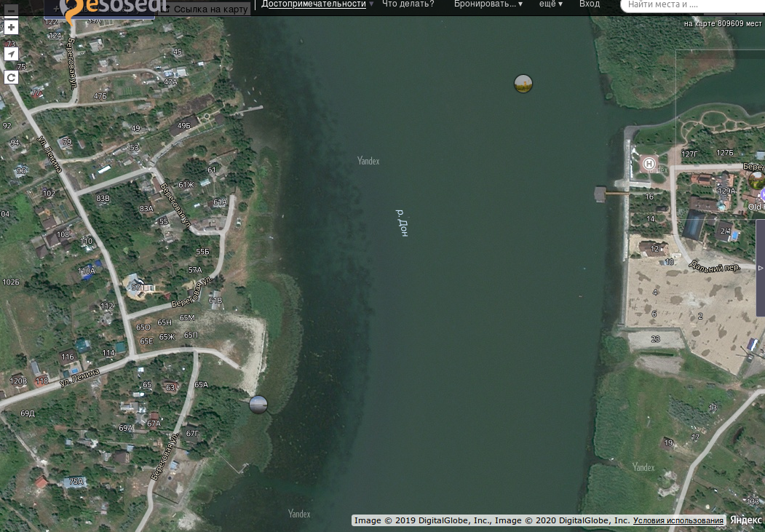Click house number 61В
765x532 pixels.
[x=215, y=301]
